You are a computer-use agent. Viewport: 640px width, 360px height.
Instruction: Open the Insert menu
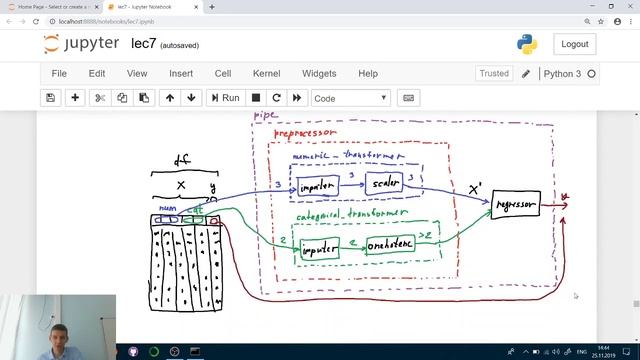click(x=181, y=73)
